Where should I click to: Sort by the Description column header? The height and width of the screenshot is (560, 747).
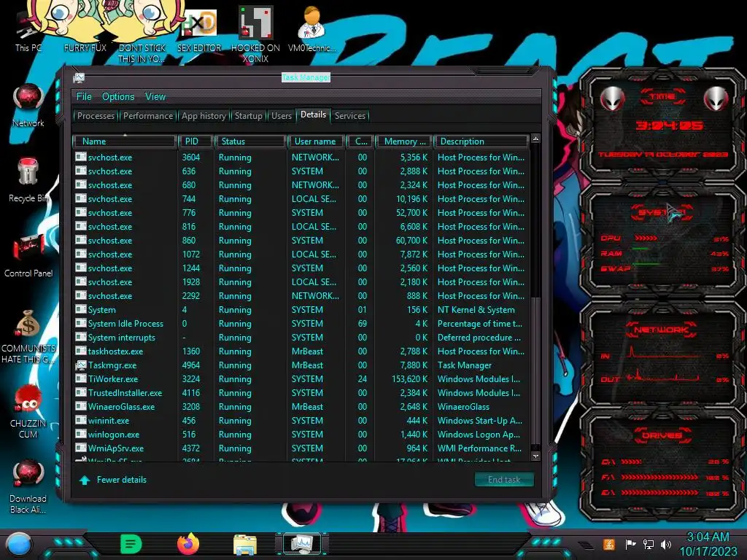click(x=481, y=141)
